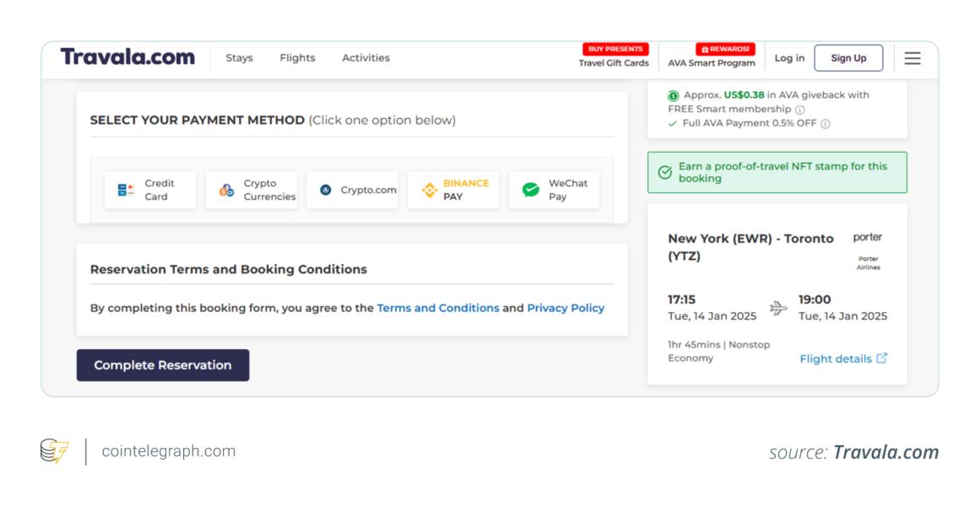Click the Travala.com logo

127,57
